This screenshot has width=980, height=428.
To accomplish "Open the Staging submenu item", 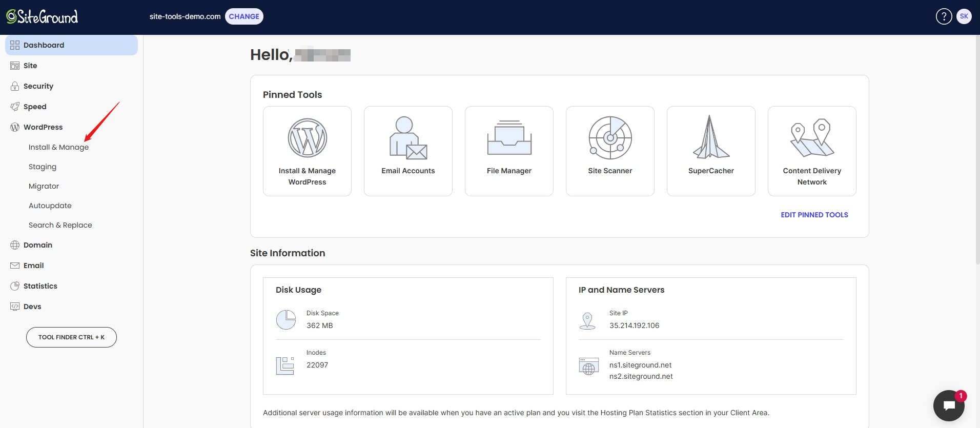I will (43, 167).
